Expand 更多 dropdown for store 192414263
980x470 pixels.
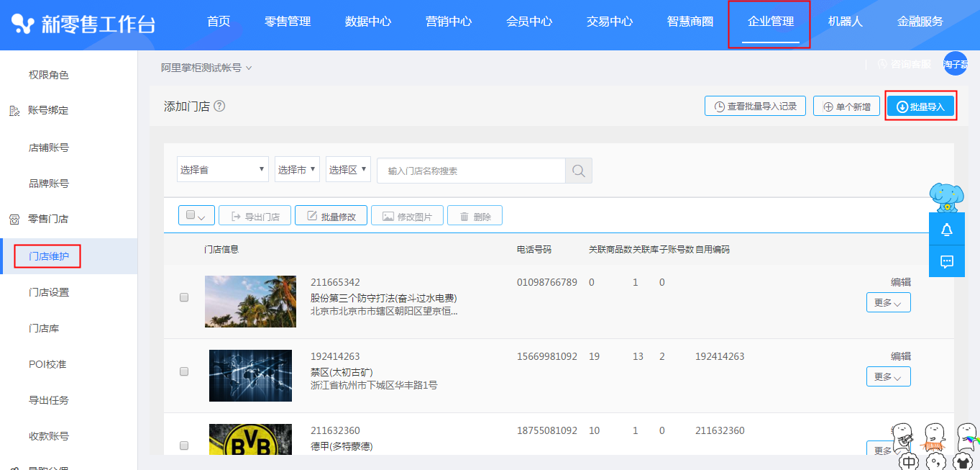click(889, 376)
